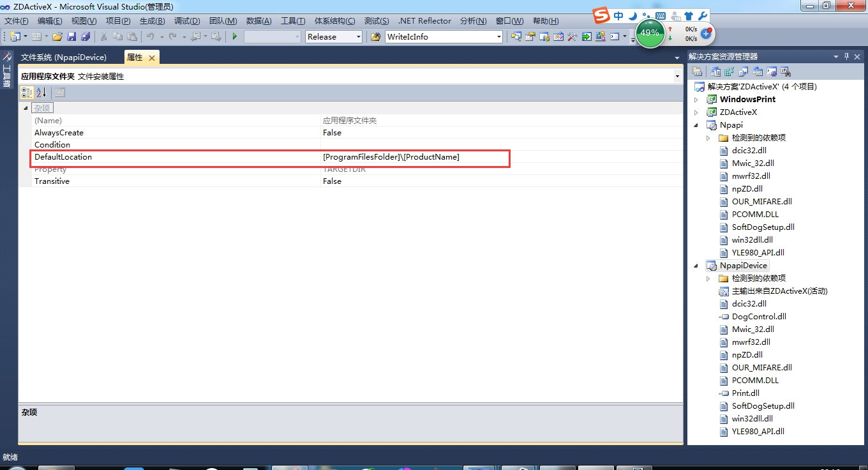Close the 属性 tab
Image resolution: width=868 pixels, height=470 pixels.
pos(152,58)
